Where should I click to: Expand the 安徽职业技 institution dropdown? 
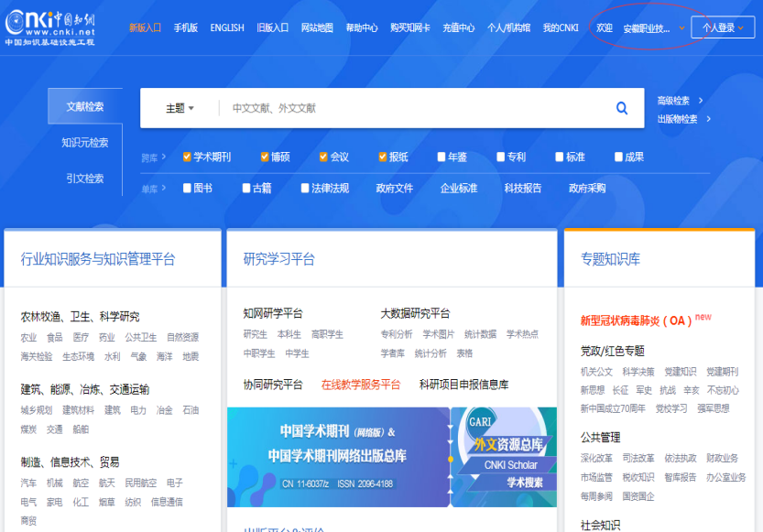pos(652,28)
